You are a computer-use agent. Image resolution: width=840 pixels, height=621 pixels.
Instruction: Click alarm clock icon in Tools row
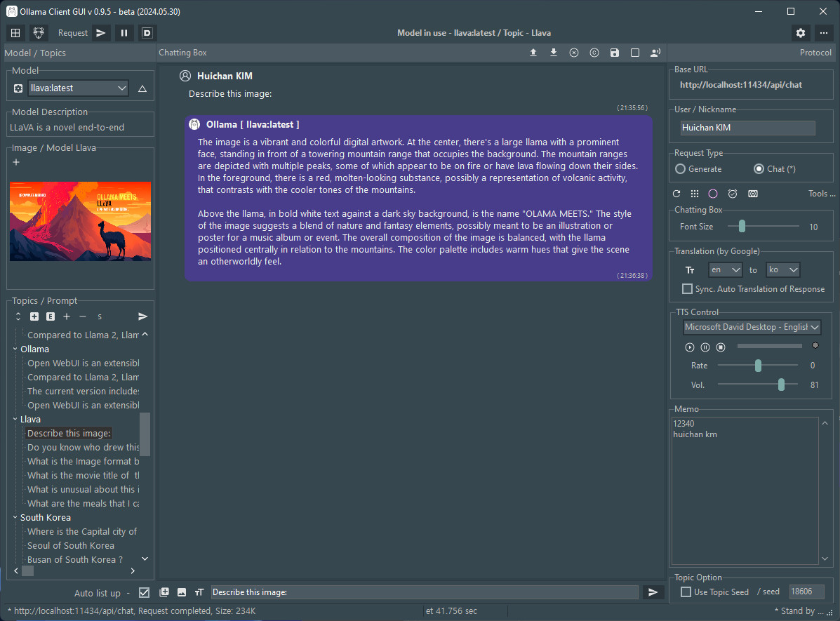pyautogui.click(x=733, y=194)
